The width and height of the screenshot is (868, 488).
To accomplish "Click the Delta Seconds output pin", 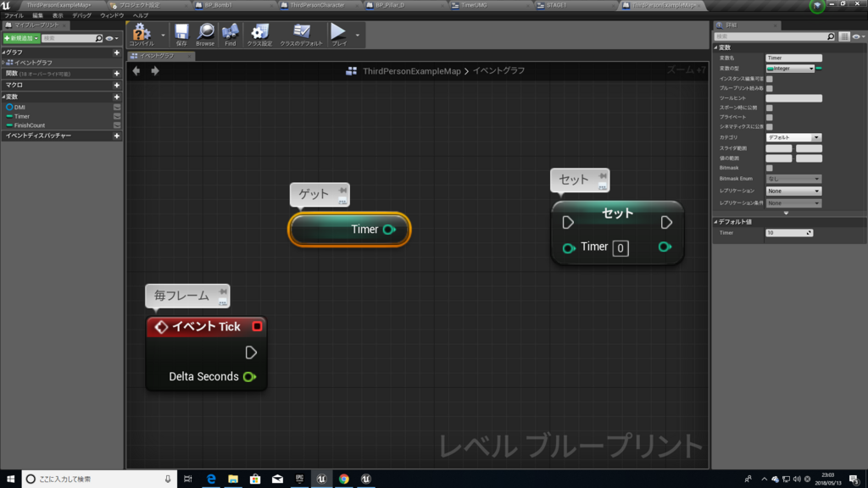I will point(250,377).
